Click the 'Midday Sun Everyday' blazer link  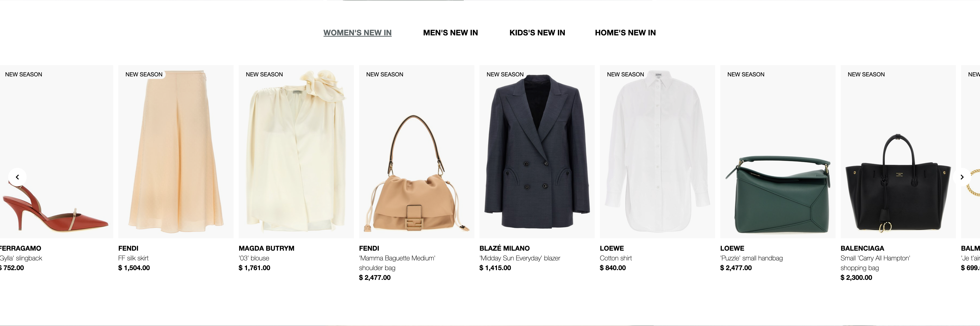(x=520, y=258)
